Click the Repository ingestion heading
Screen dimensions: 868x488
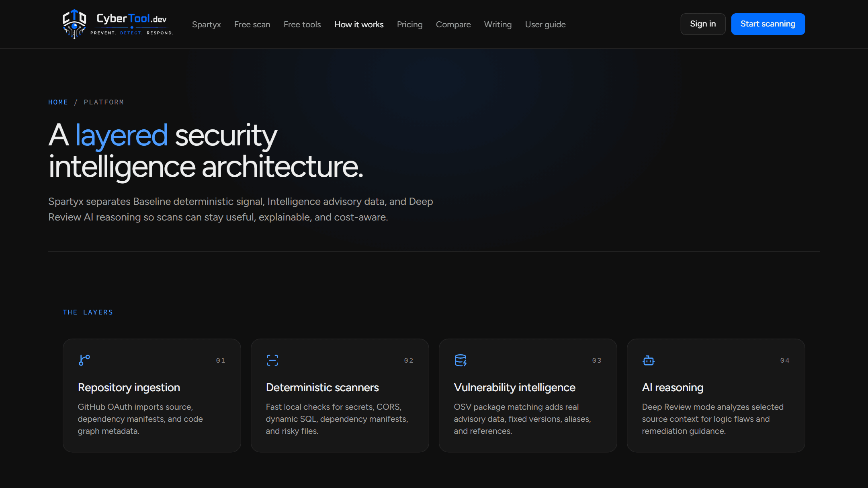(x=129, y=388)
